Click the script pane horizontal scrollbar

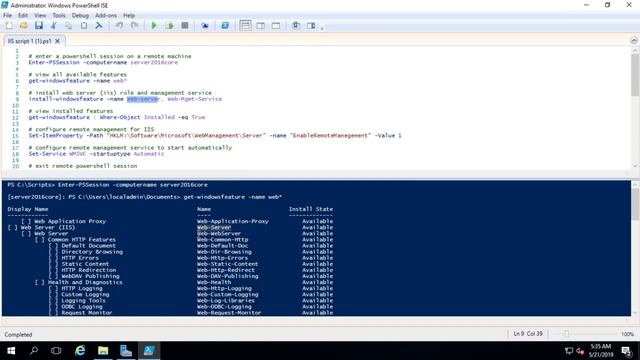pyautogui.click(x=316, y=173)
